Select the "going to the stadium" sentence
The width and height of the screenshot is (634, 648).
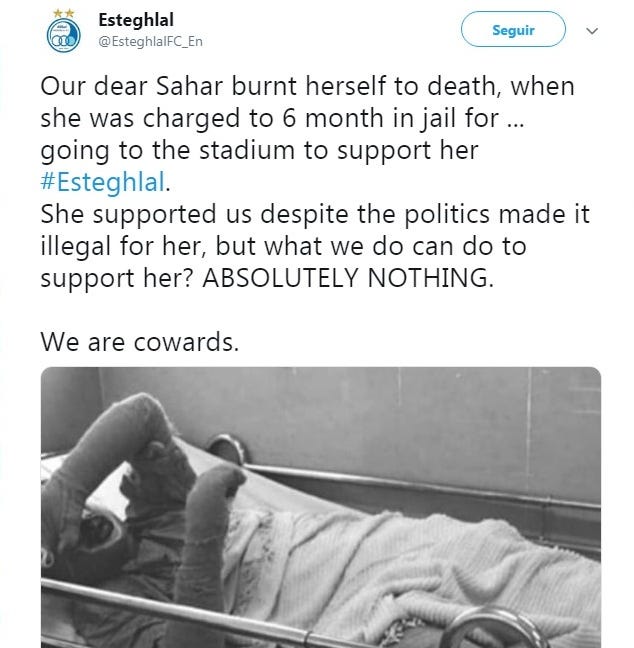(260, 150)
